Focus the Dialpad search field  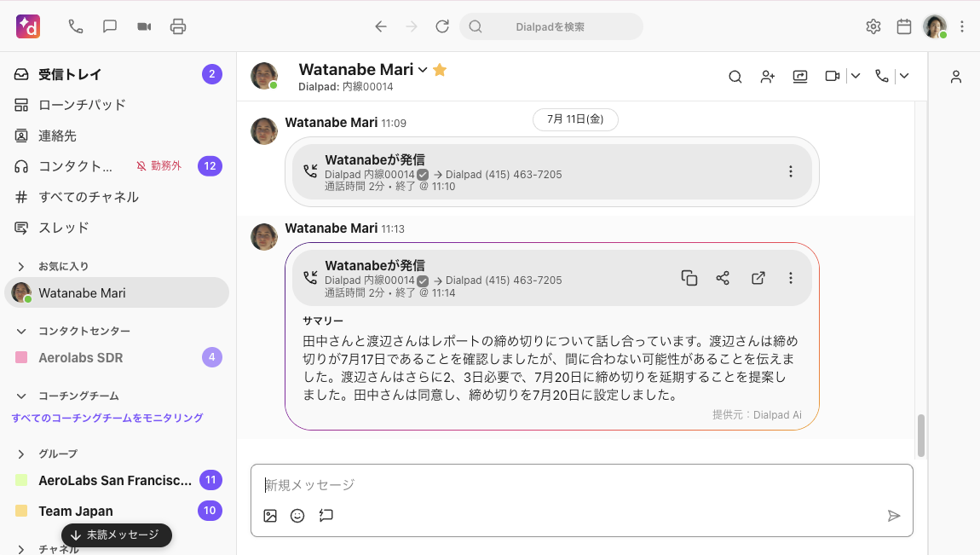551,26
